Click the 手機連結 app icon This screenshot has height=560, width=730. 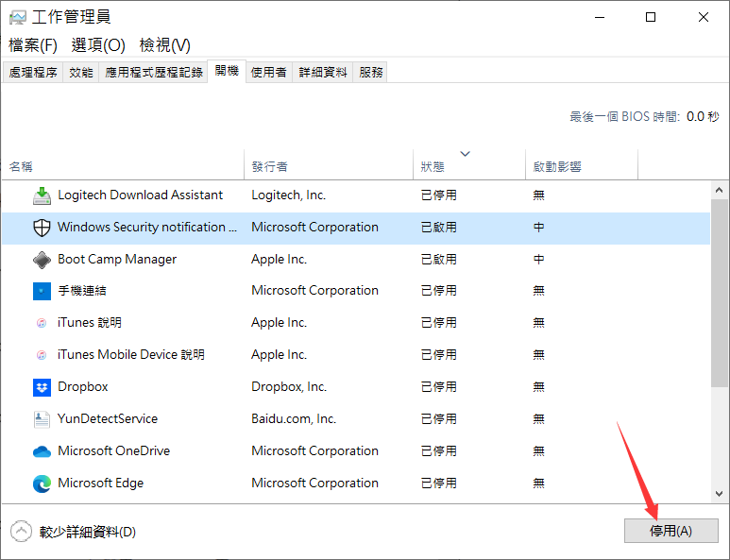click(x=42, y=291)
